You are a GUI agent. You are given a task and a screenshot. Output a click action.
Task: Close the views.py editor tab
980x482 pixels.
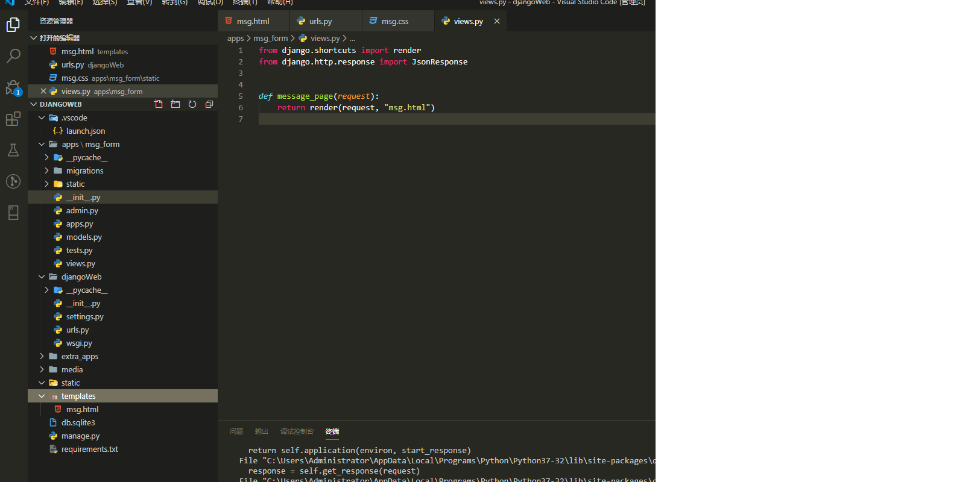(497, 21)
